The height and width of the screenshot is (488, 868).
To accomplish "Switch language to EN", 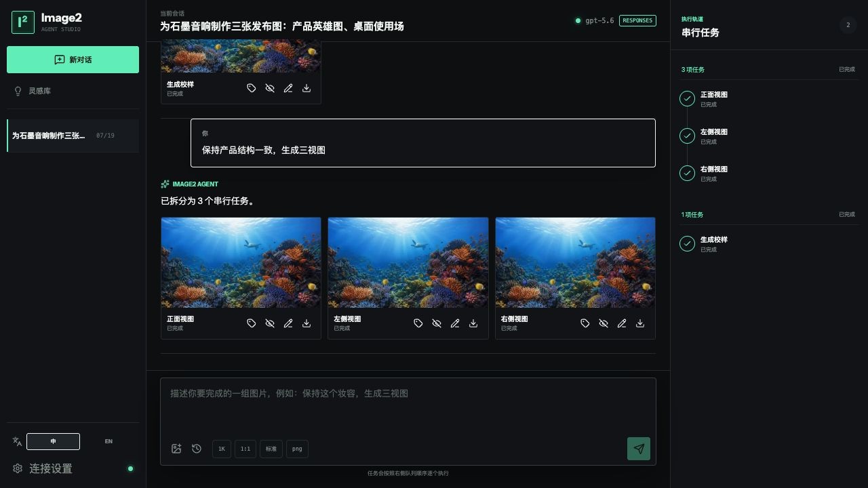I will (108, 441).
